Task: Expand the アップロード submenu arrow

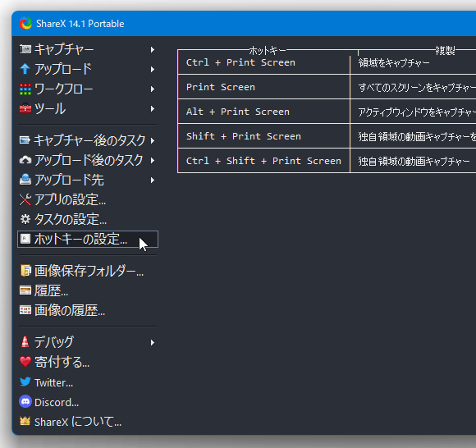Action: pos(153,70)
